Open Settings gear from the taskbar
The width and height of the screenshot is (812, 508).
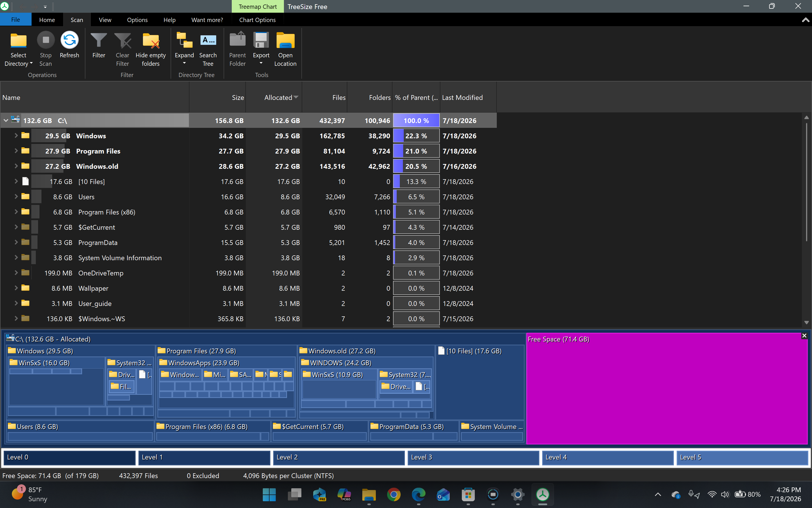pos(518,494)
